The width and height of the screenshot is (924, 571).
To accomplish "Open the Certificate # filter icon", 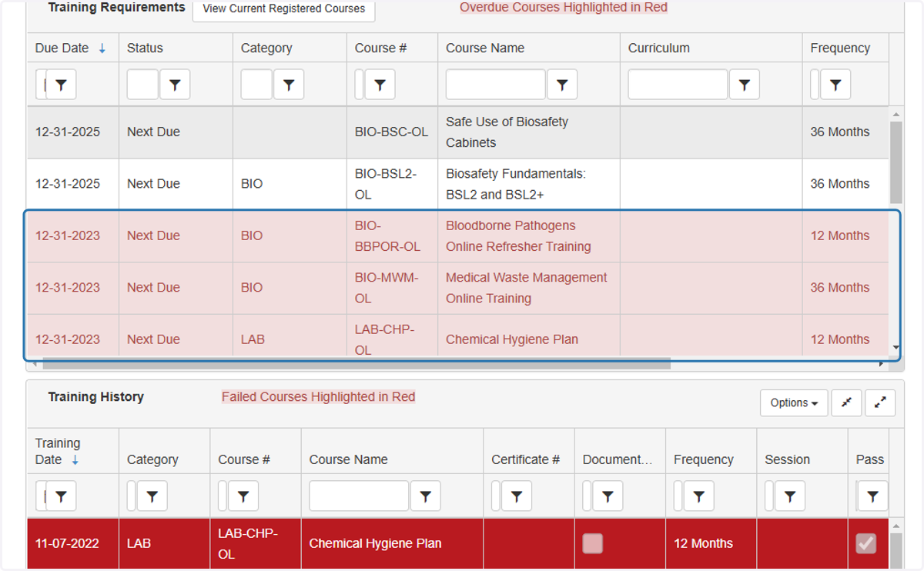I will point(517,496).
